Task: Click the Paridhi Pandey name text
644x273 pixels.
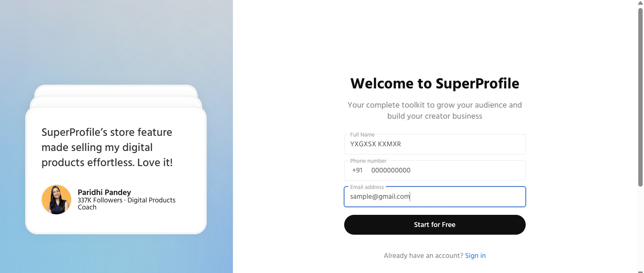Action: (x=104, y=192)
